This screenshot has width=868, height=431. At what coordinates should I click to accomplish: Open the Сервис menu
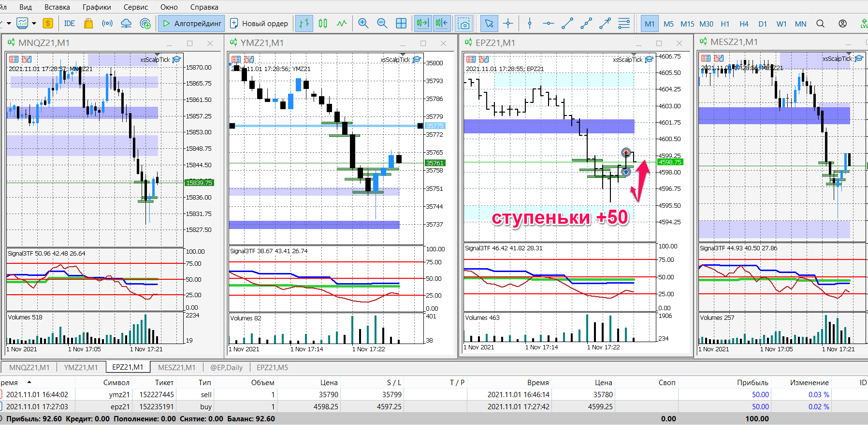pyautogui.click(x=136, y=7)
